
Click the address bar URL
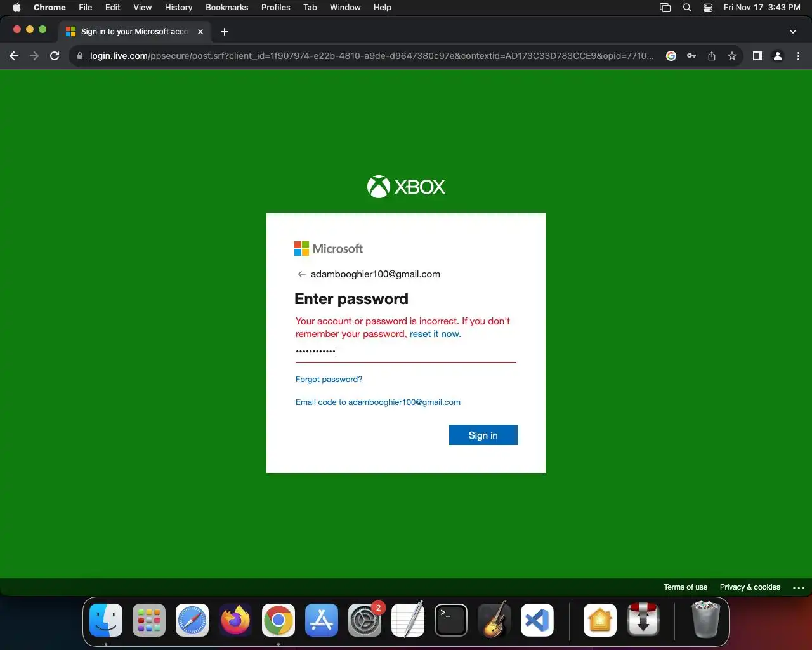(371, 56)
